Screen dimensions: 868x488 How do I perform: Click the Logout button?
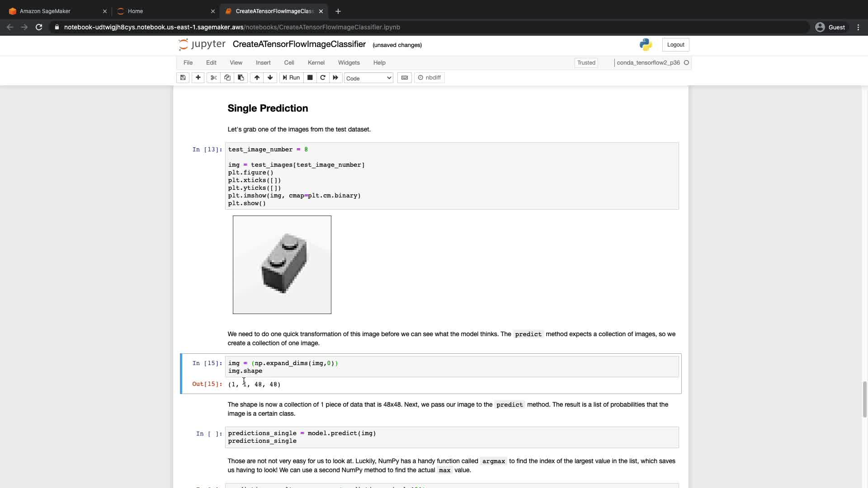(675, 45)
